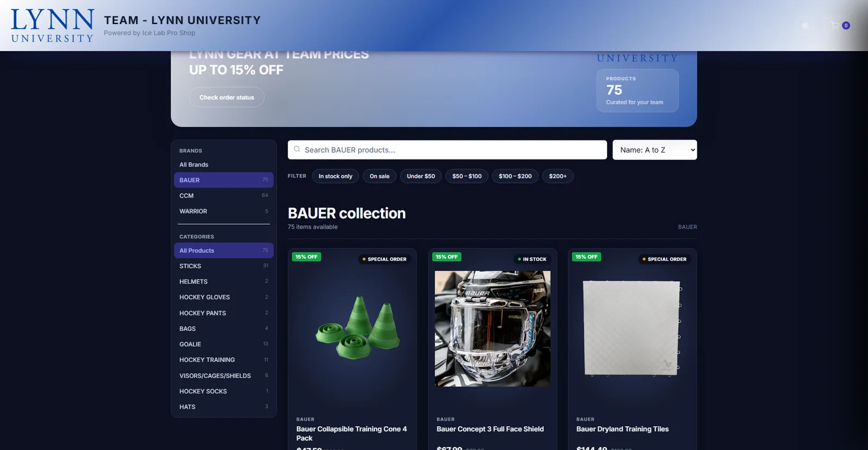The width and height of the screenshot is (868, 450).
Task: Open the STICKS category
Action: (x=224, y=266)
